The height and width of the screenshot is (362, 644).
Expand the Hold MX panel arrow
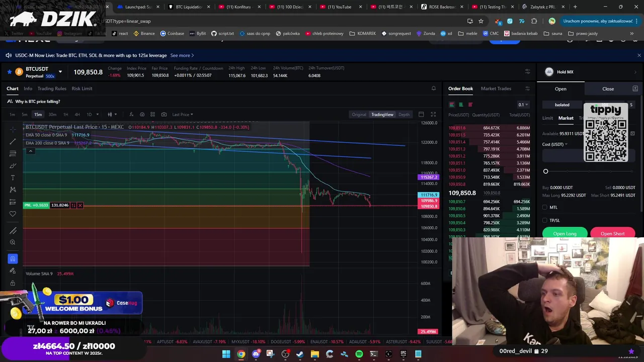[x=635, y=72]
